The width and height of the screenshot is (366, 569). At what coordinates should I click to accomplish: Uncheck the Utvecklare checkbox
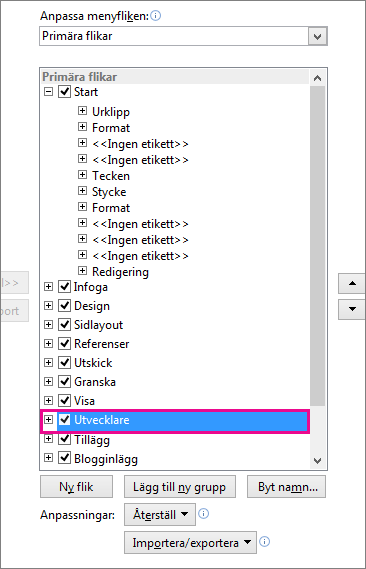tap(65, 419)
